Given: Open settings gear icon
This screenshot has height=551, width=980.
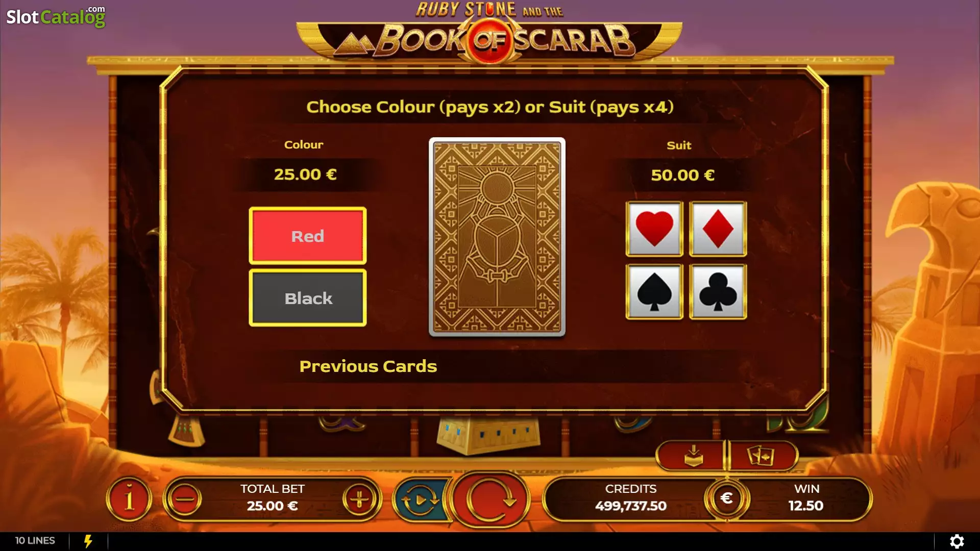Looking at the screenshot, I should click(x=957, y=541).
